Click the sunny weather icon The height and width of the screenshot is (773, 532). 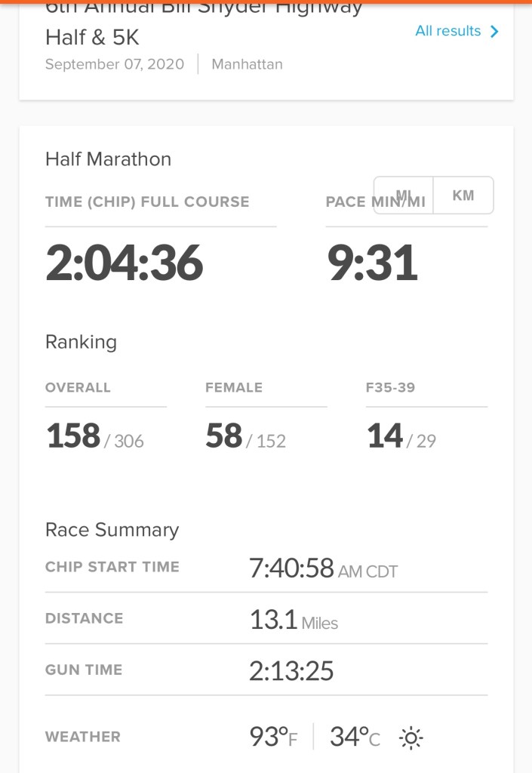(x=411, y=738)
